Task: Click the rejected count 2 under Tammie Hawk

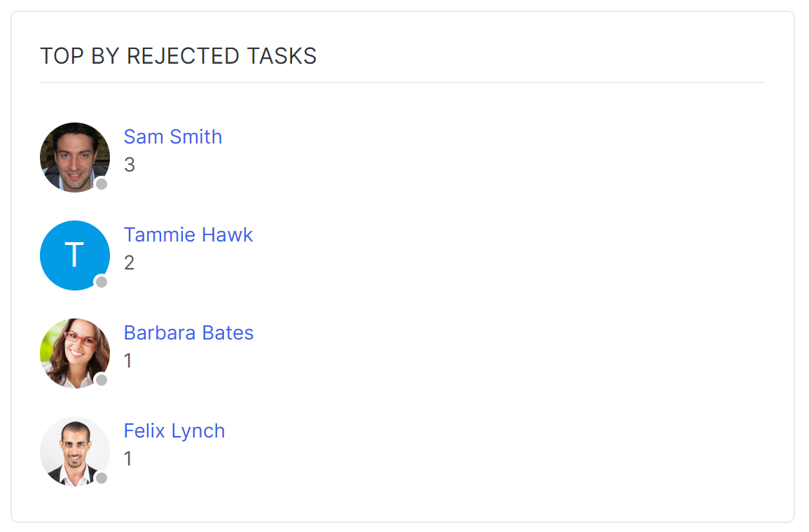Action: (x=129, y=263)
